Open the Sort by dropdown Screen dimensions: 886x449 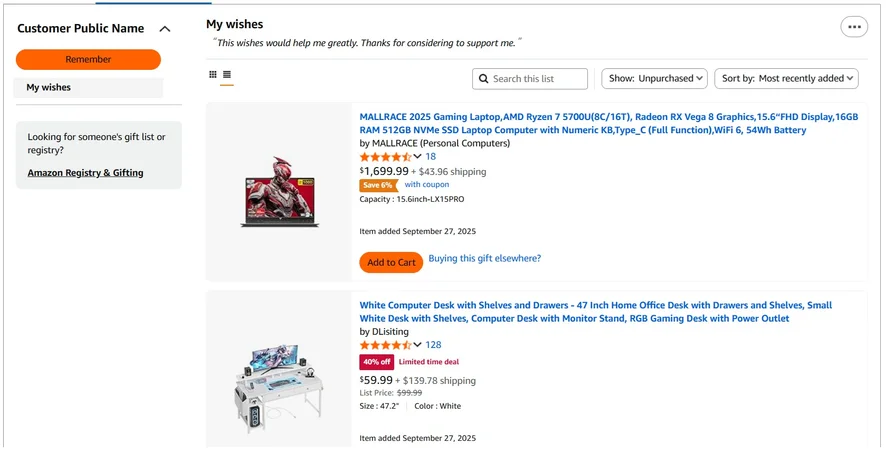788,78
